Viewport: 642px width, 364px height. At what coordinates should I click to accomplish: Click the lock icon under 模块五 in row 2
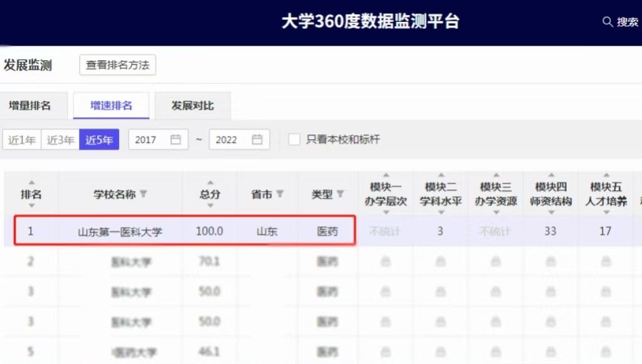[x=605, y=261]
